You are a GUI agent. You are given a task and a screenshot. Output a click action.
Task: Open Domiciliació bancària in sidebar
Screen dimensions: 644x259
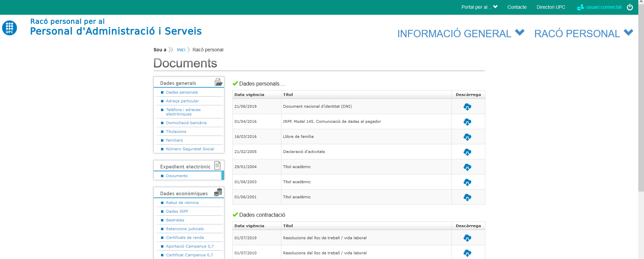186,123
